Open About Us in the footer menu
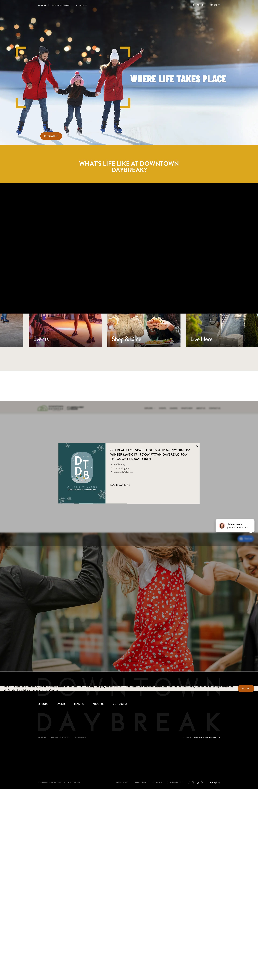The width and height of the screenshot is (258, 980). tap(98, 704)
